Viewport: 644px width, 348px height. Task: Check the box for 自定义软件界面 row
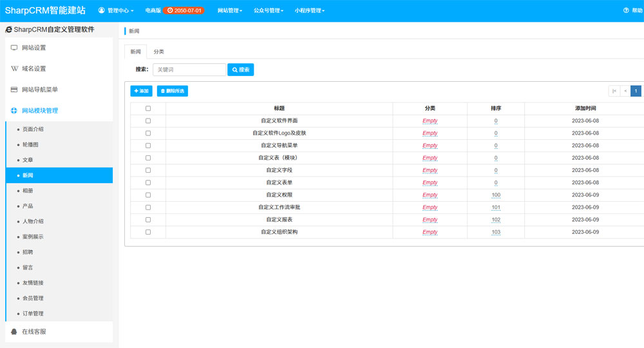click(148, 121)
